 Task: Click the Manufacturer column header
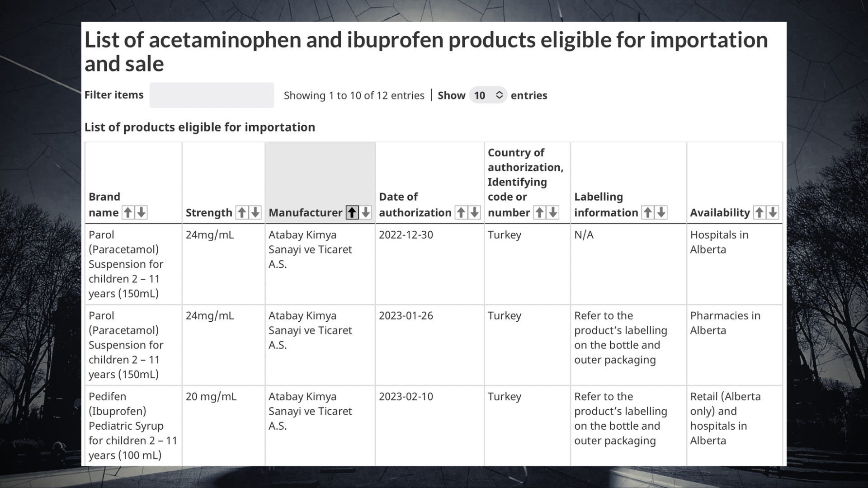[306, 212]
